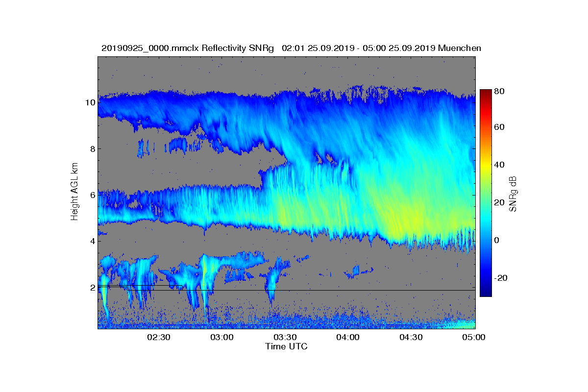Image resolution: width=588 pixels, height=392 pixels.
Task: Click the SNRg colorbar scale
Action: [x=486, y=193]
